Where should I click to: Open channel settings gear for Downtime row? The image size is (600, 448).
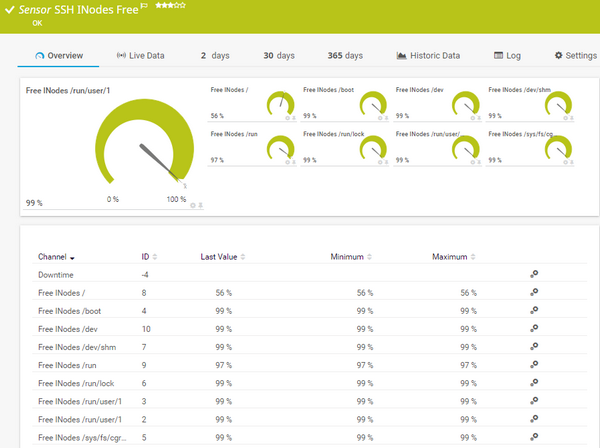coord(534,274)
